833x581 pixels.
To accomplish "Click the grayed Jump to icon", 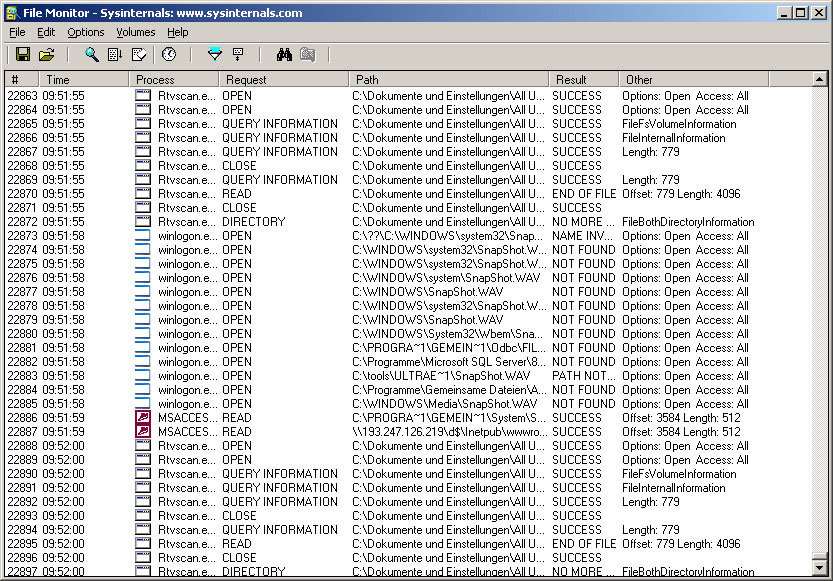I will pos(308,54).
